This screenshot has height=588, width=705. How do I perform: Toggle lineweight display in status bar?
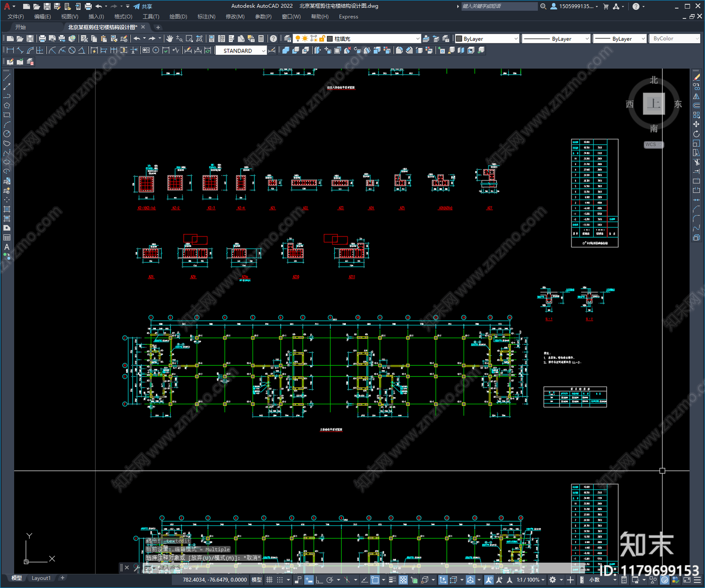392,580
